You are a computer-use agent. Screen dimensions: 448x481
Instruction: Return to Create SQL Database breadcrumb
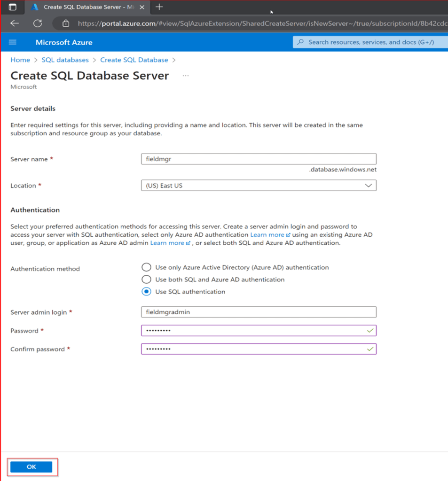pos(134,60)
